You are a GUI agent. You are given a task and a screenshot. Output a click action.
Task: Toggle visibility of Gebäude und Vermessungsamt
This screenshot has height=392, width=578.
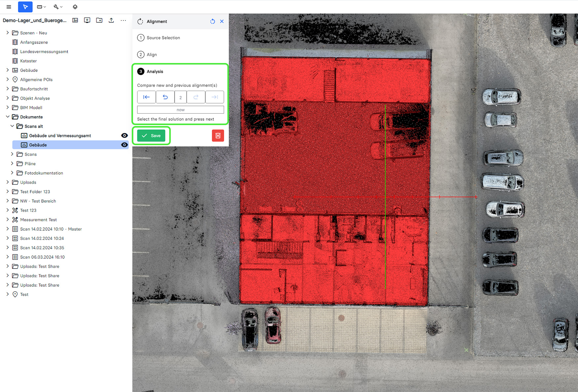(124, 136)
